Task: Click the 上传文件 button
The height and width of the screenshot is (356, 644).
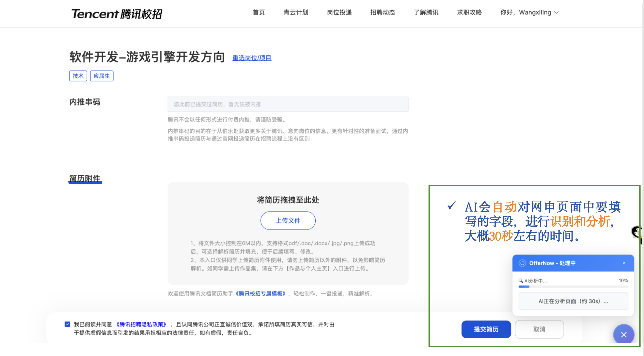Action: coord(288,220)
